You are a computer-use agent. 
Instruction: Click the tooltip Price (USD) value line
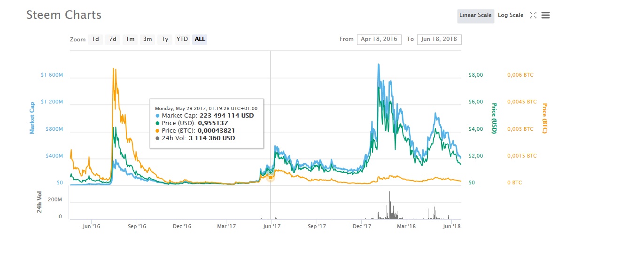[192, 123]
